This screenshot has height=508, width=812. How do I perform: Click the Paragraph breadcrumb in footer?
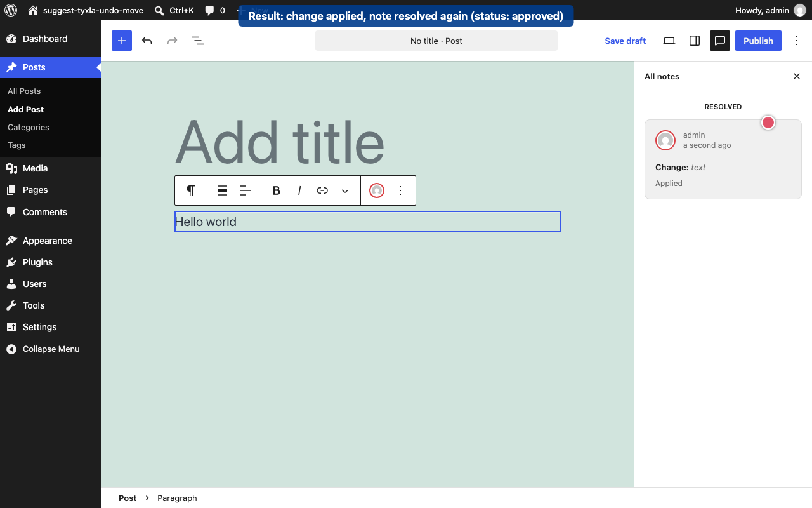(177, 498)
